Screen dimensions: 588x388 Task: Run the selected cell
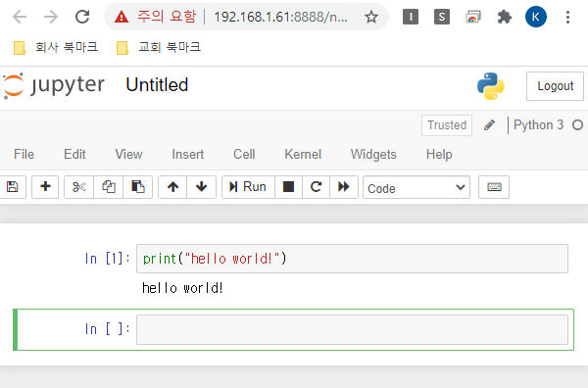(x=248, y=187)
